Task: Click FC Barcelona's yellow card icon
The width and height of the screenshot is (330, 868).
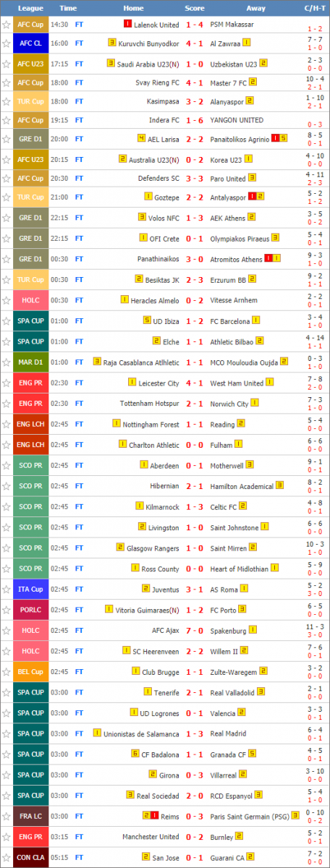Action: 255,321
